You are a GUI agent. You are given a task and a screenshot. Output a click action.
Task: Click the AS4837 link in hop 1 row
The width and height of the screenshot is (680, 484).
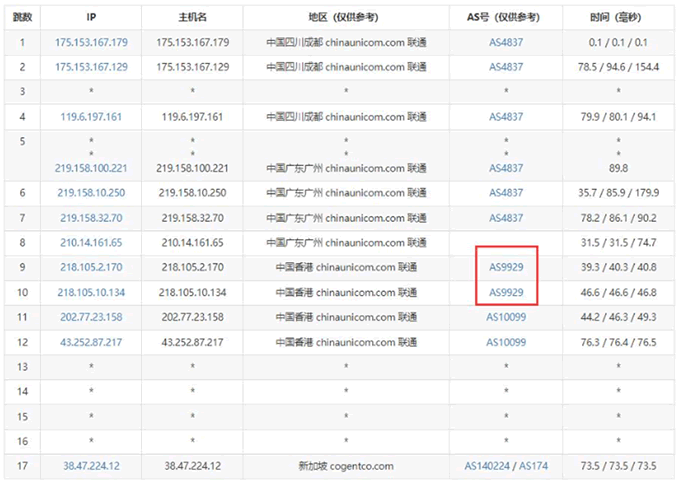pos(506,43)
